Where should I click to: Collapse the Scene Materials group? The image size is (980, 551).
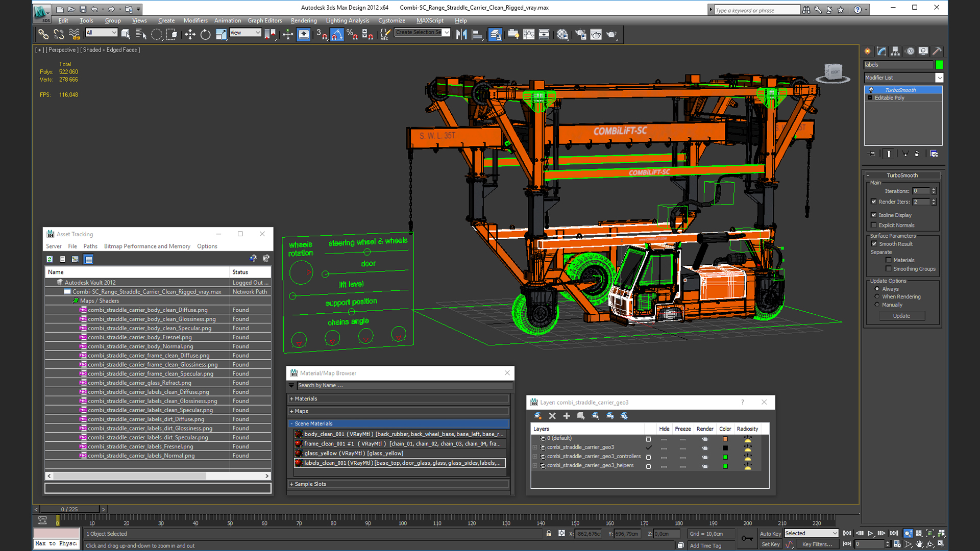(x=398, y=423)
